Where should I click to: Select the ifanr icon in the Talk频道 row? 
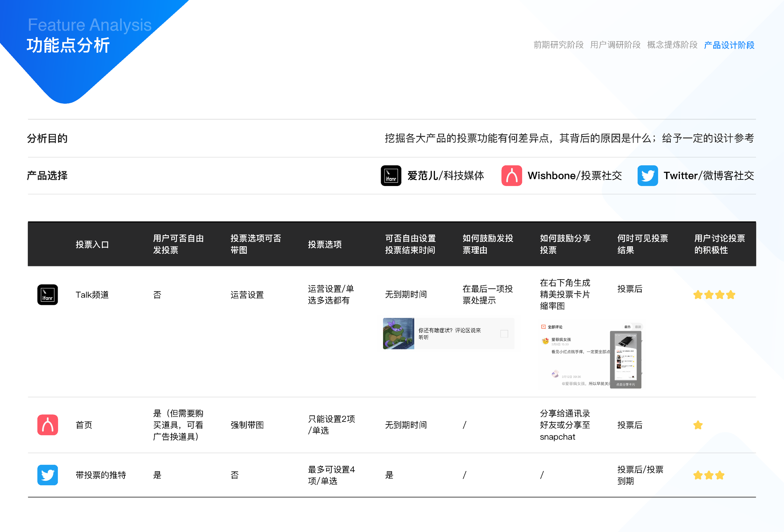[x=48, y=295]
